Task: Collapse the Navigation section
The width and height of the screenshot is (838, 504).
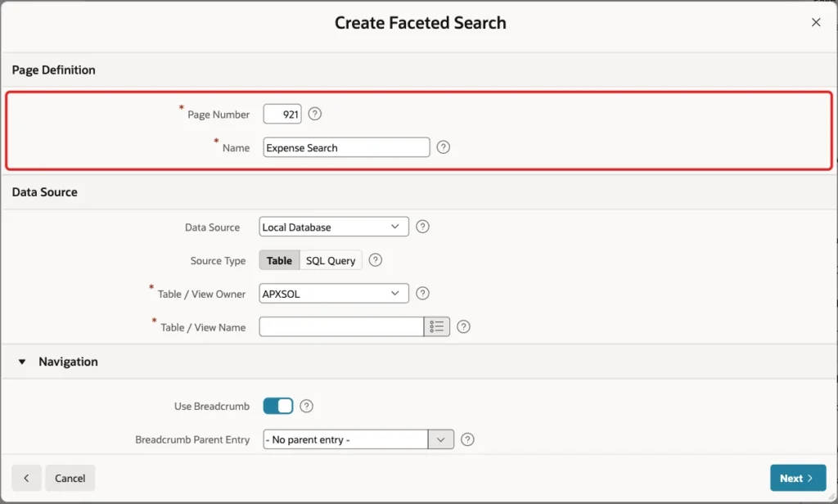Action: (x=22, y=362)
